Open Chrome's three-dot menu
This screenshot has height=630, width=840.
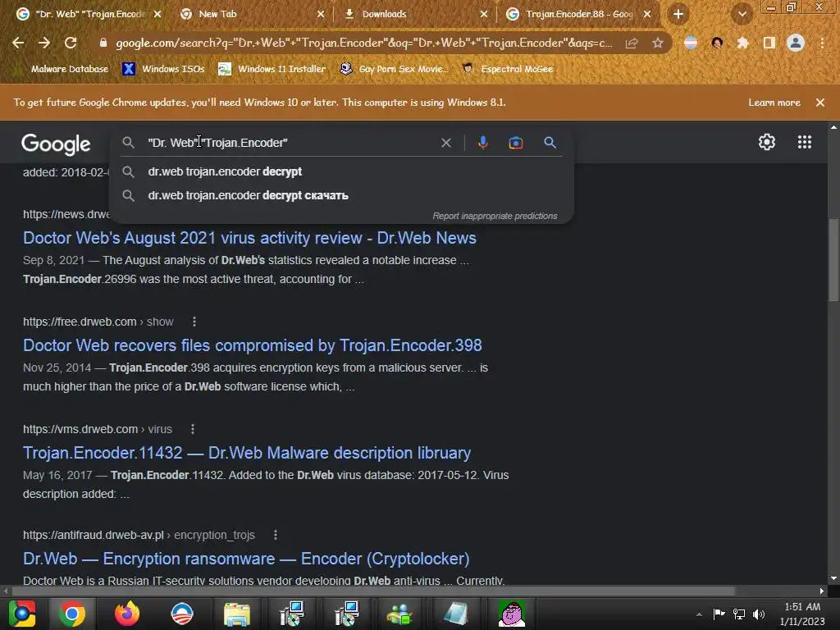click(x=822, y=43)
